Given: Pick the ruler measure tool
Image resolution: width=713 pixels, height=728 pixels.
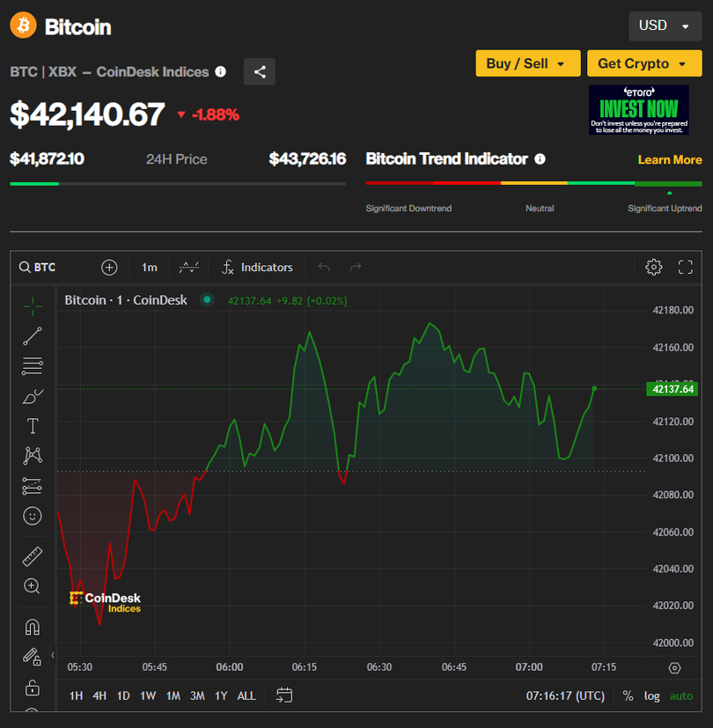Looking at the screenshot, I should [x=33, y=556].
